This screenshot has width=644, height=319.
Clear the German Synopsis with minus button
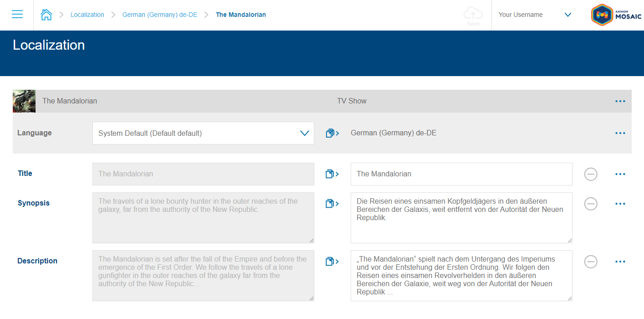pos(591,204)
